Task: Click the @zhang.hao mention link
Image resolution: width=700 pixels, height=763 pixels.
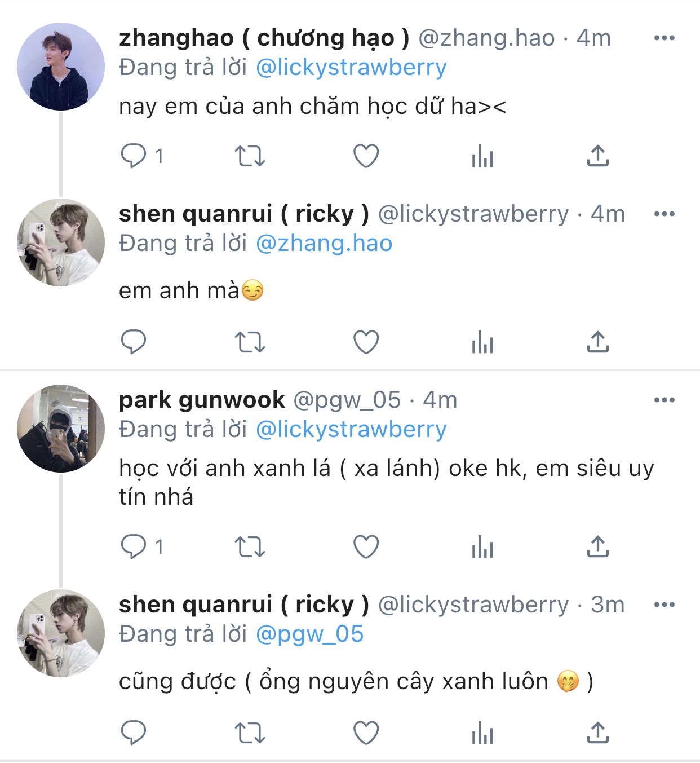Action: [324, 244]
